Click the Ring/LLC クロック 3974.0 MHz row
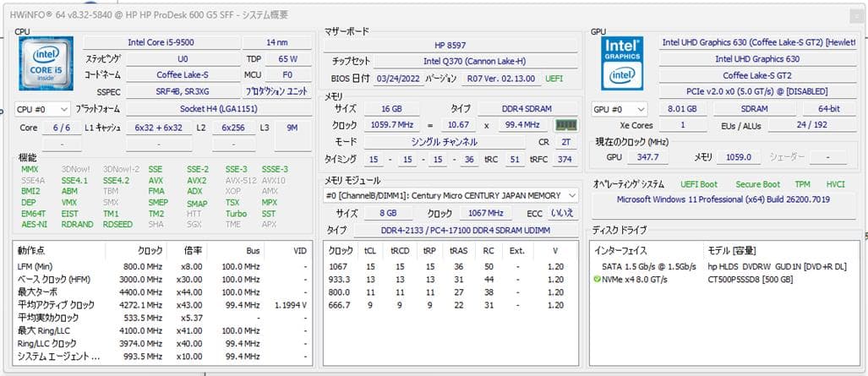This screenshot has width=868, height=376. (x=161, y=343)
